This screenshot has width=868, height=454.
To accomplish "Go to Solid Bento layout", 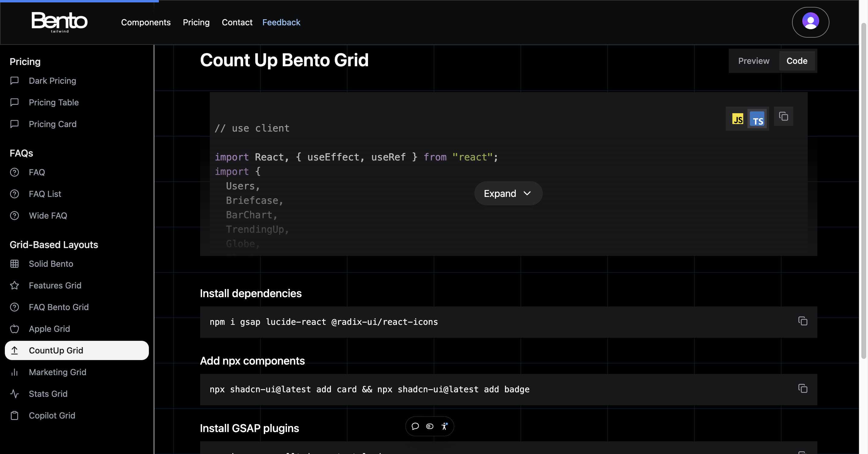I will tap(77, 264).
